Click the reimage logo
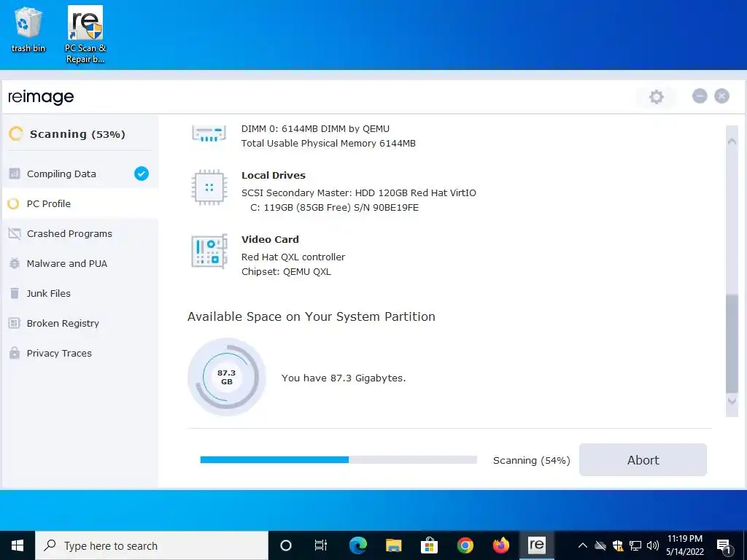The height and width of the screenshot is (560, 747). click(41, 97)
